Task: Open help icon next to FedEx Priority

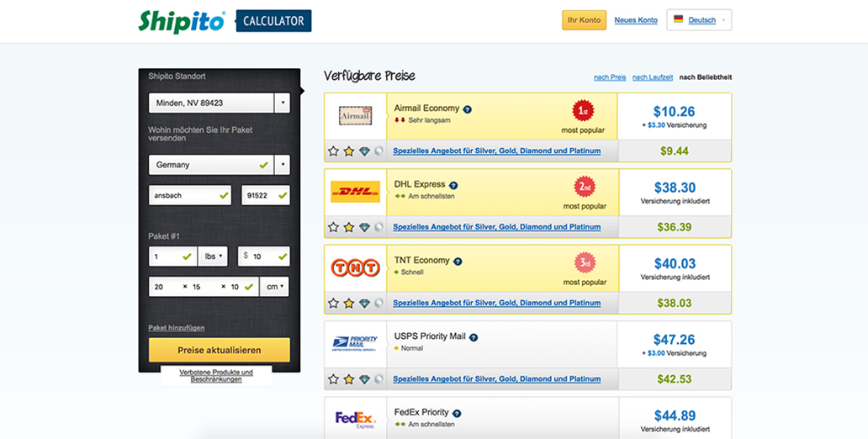Action: [x=457, y=413]
